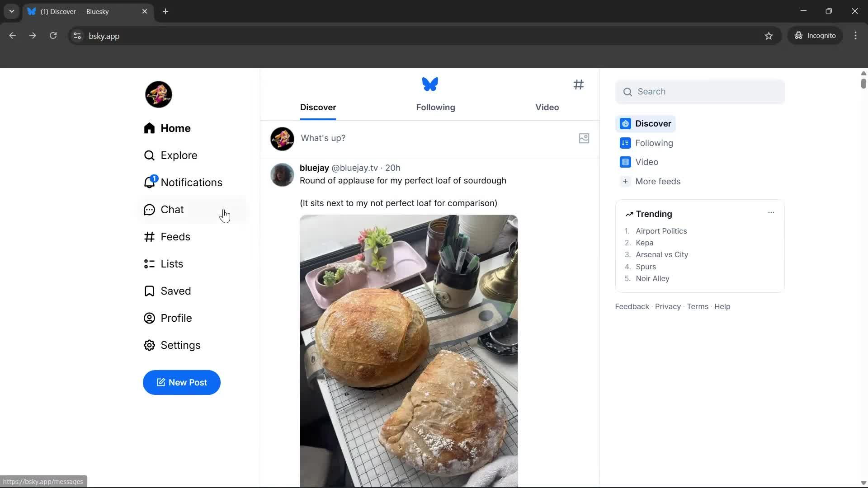Open Explore from the sidebar

point(179,155)
